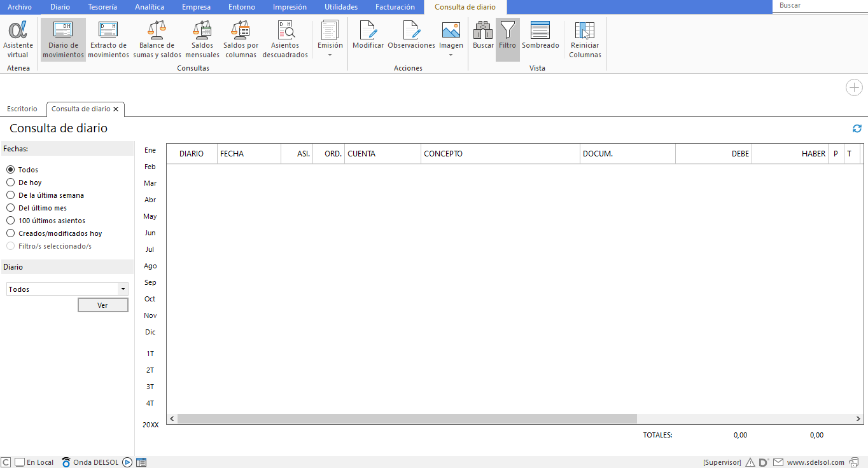
Task: Open Balance de sumas y saldos
Action: (157, 39)
